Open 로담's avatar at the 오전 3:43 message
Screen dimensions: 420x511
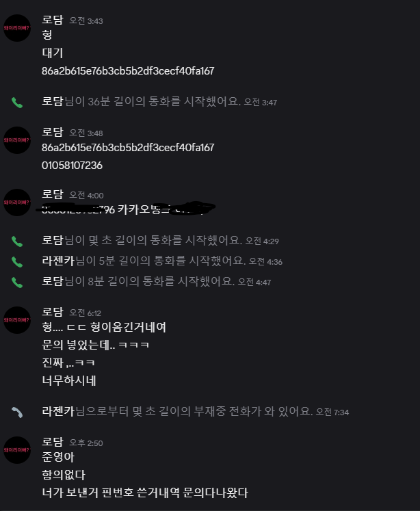point(17,28)
